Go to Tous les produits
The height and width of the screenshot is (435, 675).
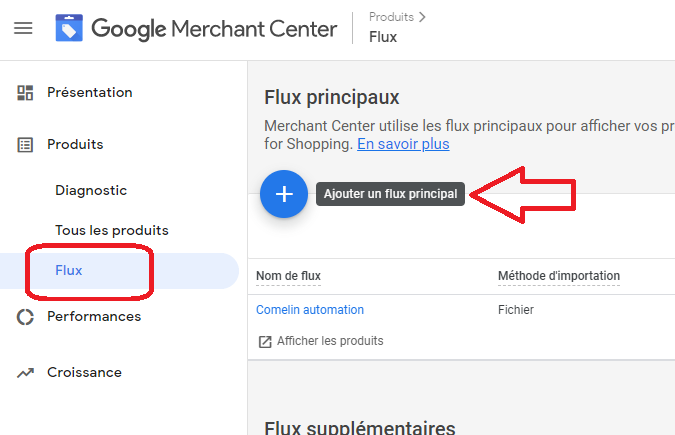point(112,230)
